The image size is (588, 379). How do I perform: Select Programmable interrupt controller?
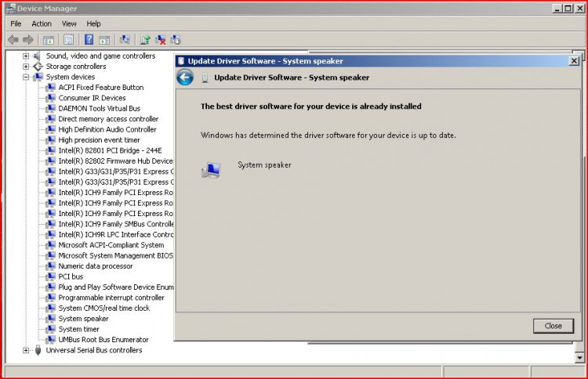111,298
